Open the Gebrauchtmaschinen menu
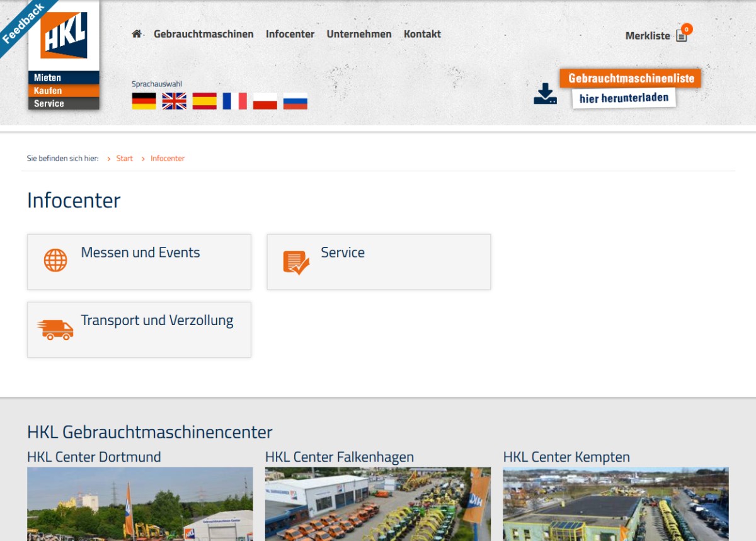Image resolution: width=756 pixels, height=541 pixels. [203, 34]
